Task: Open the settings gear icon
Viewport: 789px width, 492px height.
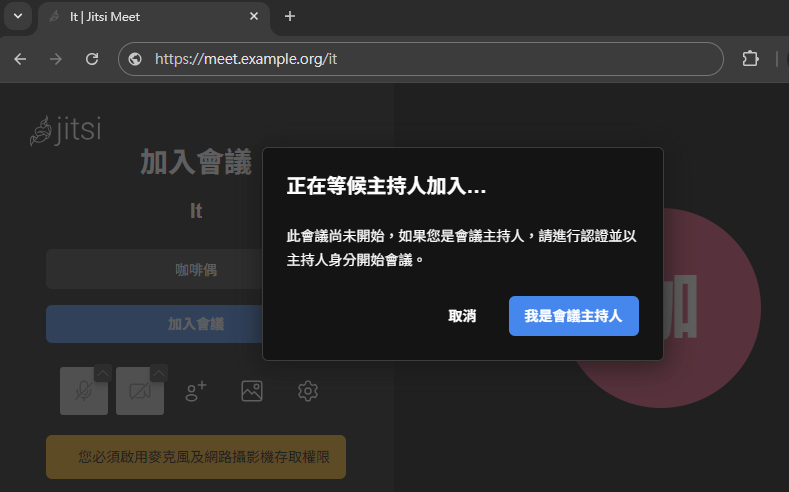Action: [308, 391]
